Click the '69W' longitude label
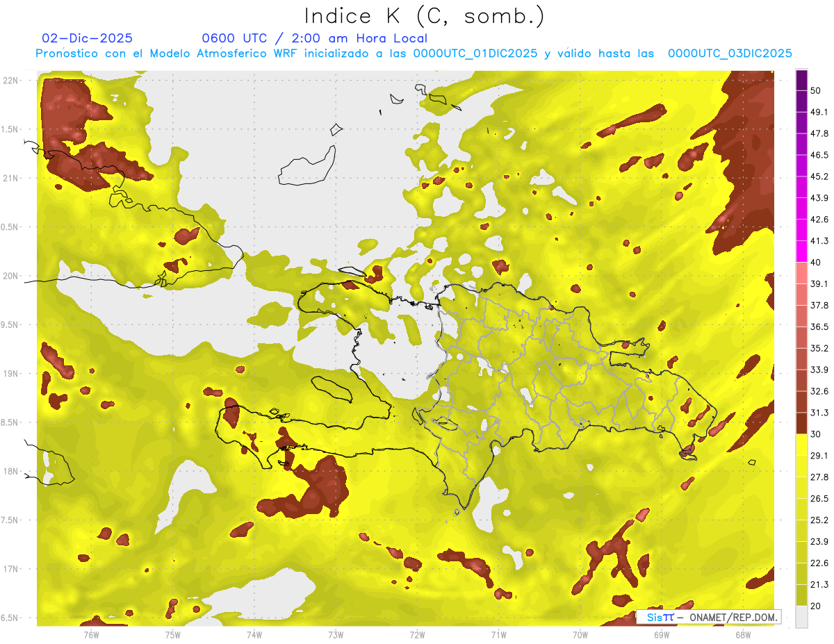The width and height of the screenshot is (834, 644). [662, 634]
